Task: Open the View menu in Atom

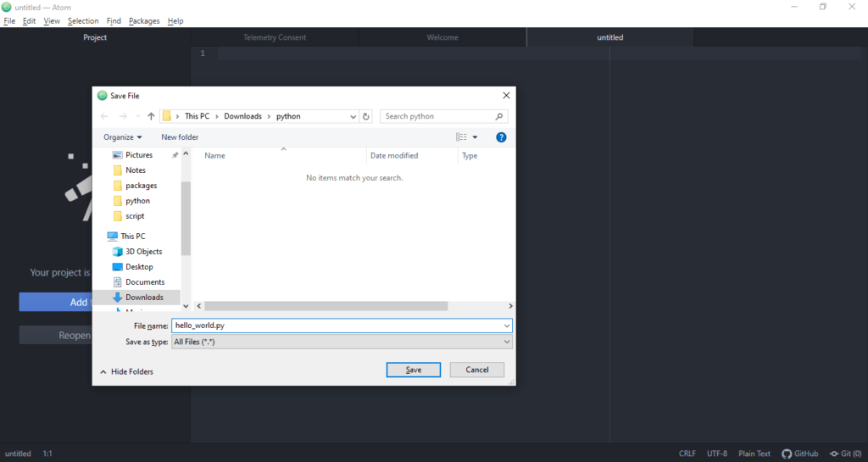Action: [x=52, y=21]
